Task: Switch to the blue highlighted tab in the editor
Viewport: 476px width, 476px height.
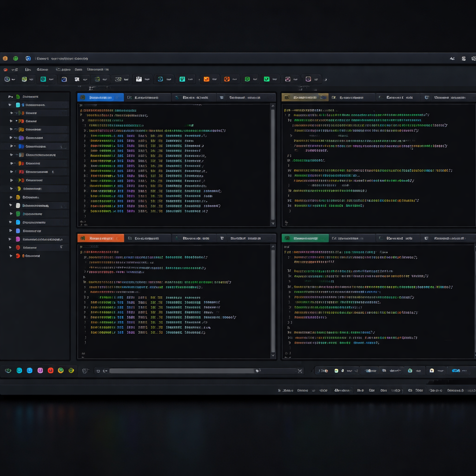Action: (100, 98)
